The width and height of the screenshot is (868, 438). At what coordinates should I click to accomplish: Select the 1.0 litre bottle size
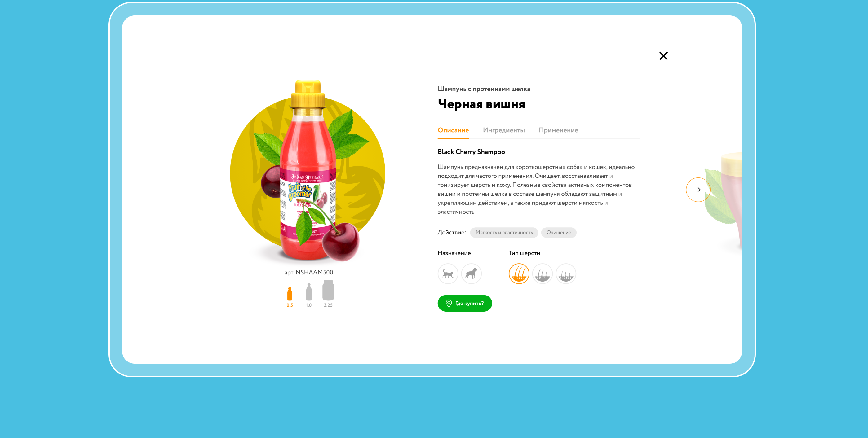[309, 295]
